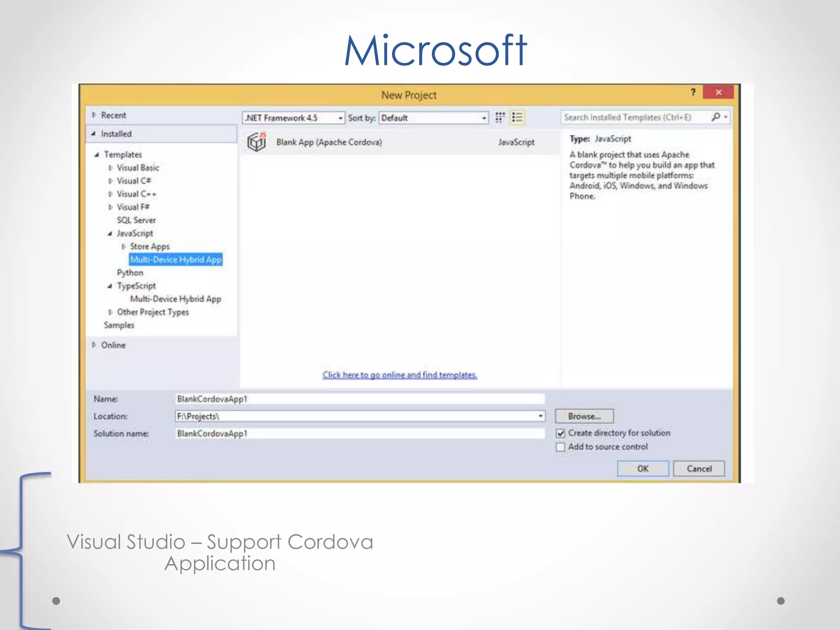
Task: Click the Cancel button
Action: pyautogui.click(x=699, y=469)
